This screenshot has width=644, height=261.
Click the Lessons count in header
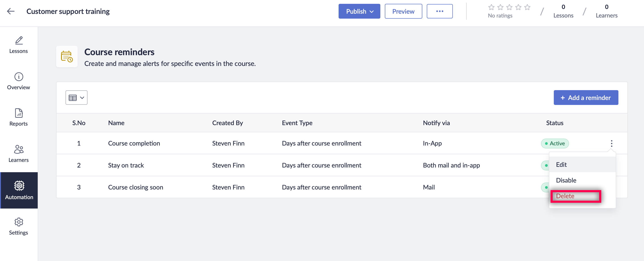pos(563,11)
